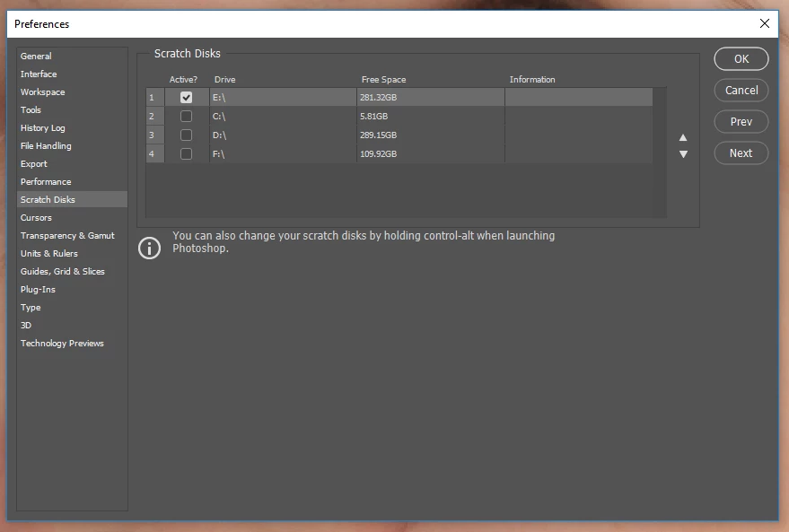Click the 5.81GB free space value
Screen dimensions: 789x532
(374, 116)
